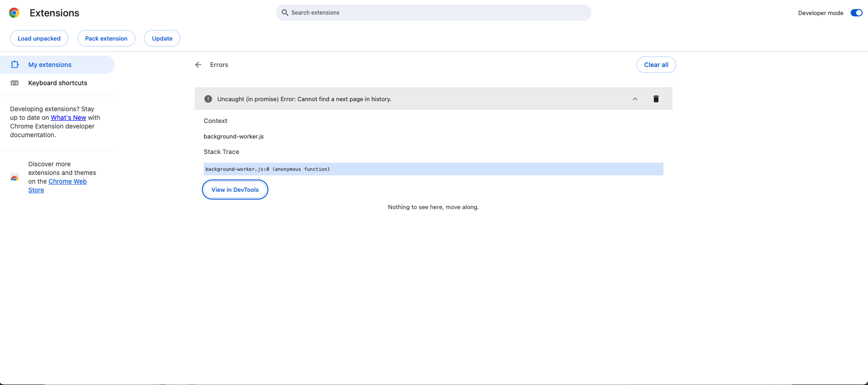Click the Stack Trace label
The width and height of the screenshot is (868, 385).
221,152
